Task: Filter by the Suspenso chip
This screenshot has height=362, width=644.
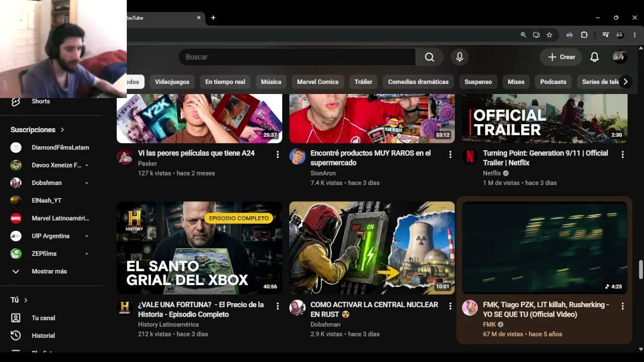Action: click(x=478, y=81)
